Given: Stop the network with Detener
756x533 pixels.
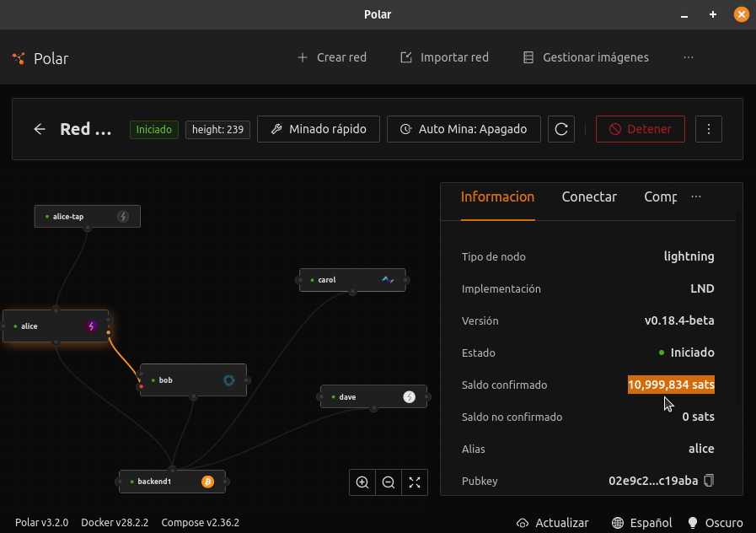Looking at the screenshot, I should tap(641, 129).
